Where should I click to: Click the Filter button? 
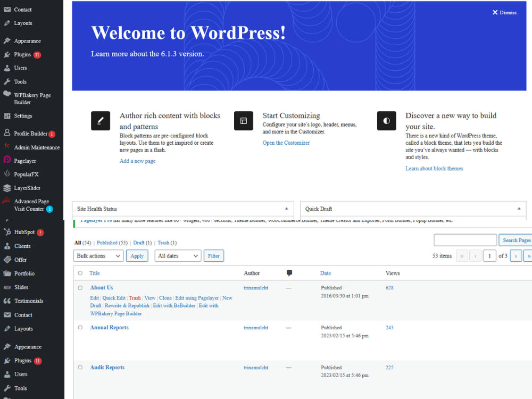coord(214,256)
